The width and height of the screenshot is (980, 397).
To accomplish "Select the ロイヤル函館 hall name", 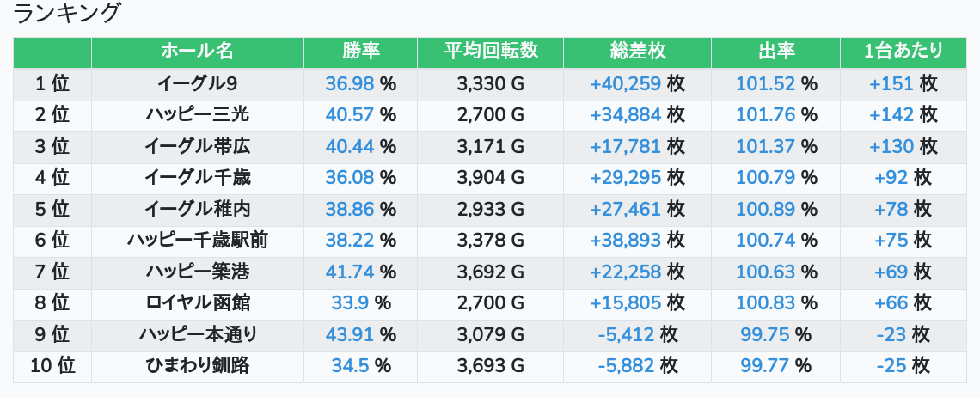I will coord(197,302).
